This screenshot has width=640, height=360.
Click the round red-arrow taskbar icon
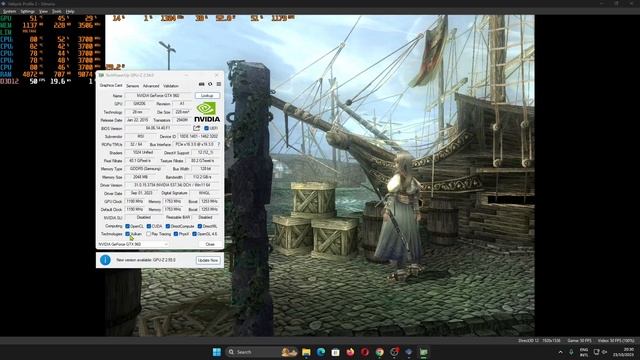point(394,352)
